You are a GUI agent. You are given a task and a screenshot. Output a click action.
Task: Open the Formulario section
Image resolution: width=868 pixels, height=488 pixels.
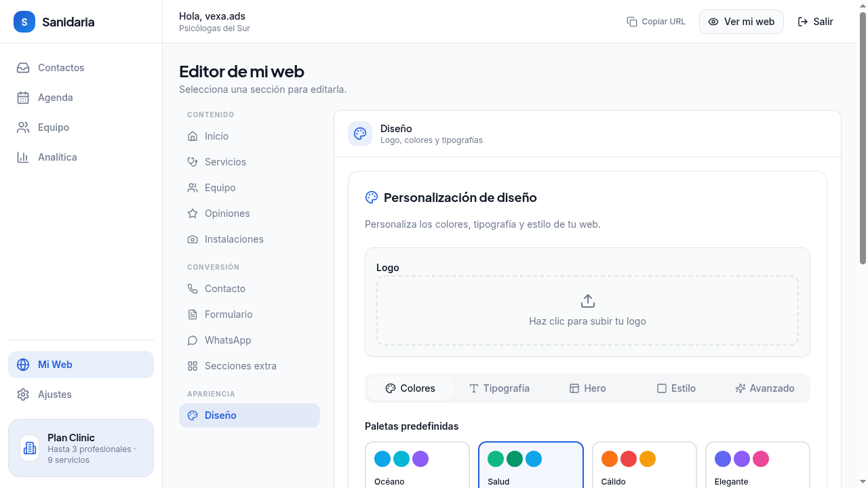point(250,314)
